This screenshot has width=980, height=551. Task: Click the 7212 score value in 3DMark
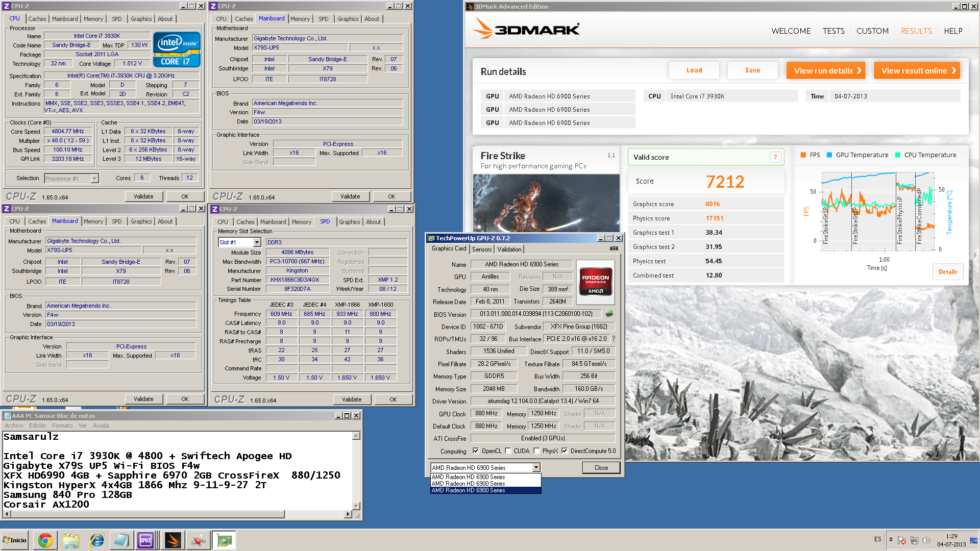[725, 182]
